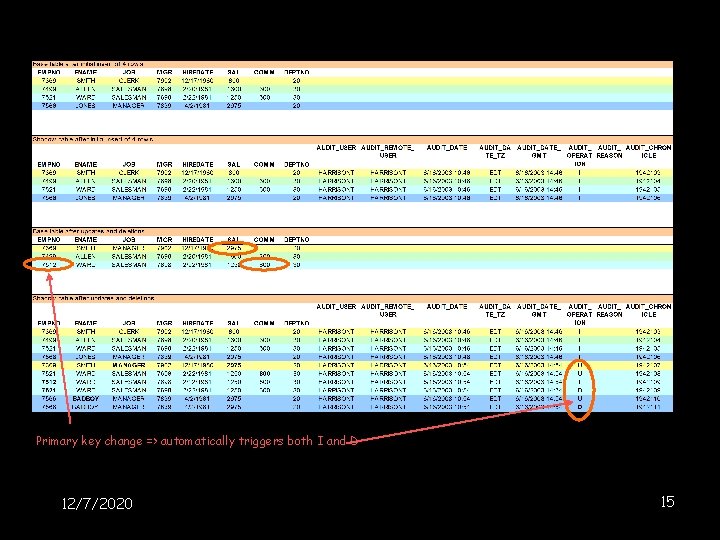Click MGR header in base table after updates

[164, 240]
